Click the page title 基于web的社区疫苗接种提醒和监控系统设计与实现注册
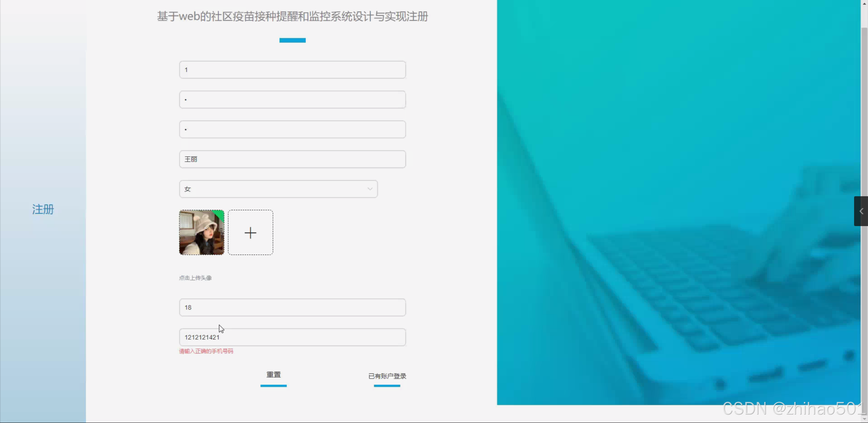Image resolution: width=868 pixels, height=423 pixels. point(292,16)
